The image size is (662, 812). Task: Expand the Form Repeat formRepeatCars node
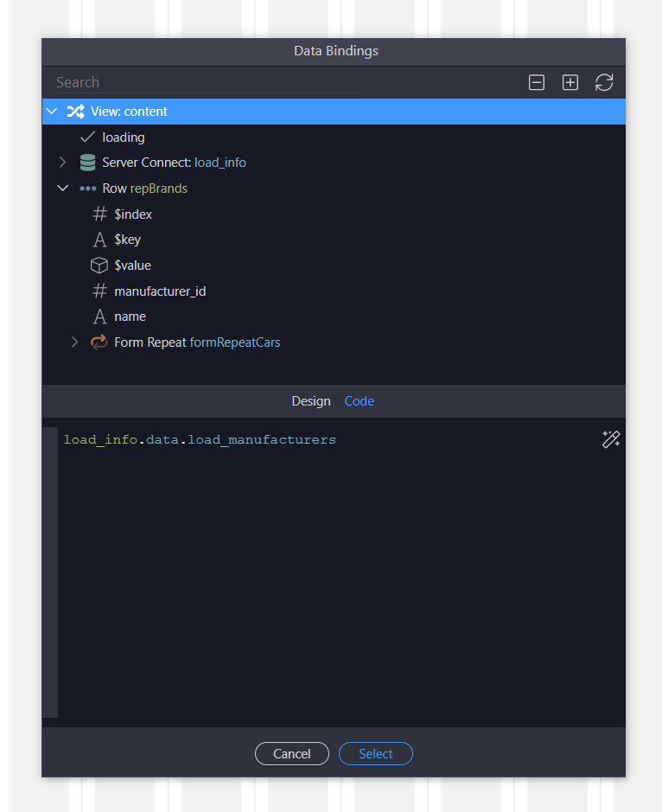(74, 342)
